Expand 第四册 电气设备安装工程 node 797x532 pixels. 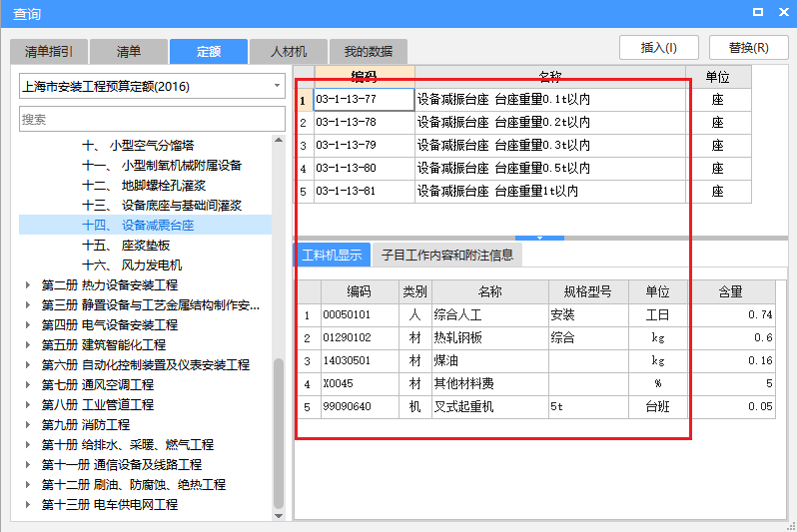28,325
